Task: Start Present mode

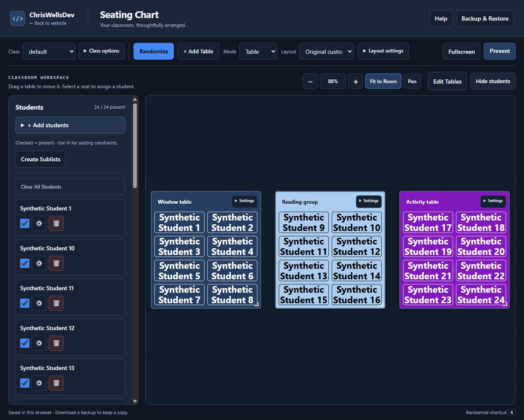Action: (x=500, y=51)
